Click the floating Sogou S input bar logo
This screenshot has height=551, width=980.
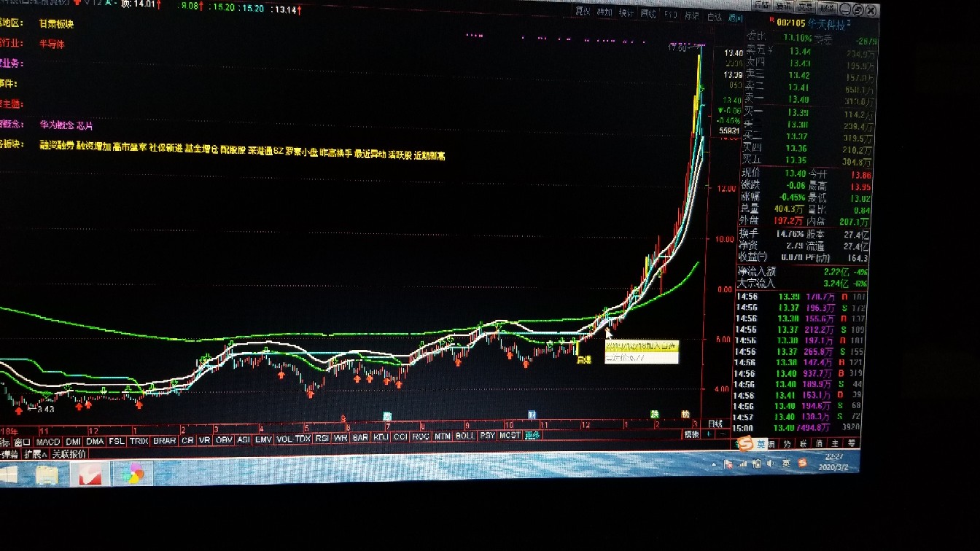(x=745, y=444)
